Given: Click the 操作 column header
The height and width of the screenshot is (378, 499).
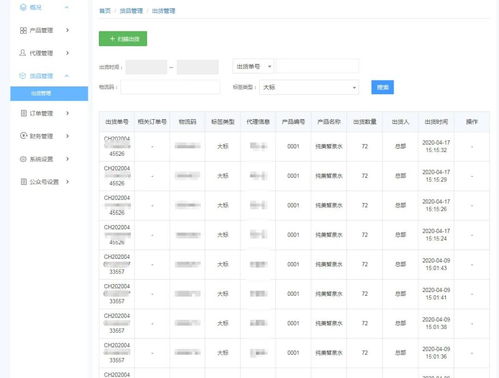Looking at the screenshot, I should [x=472, y=122].
